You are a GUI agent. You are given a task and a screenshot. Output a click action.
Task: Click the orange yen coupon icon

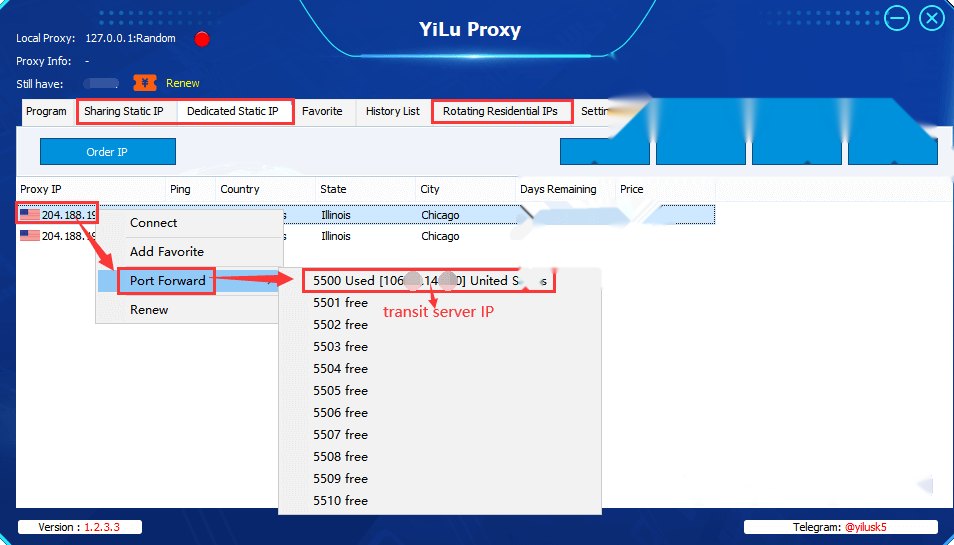(145, 83)
